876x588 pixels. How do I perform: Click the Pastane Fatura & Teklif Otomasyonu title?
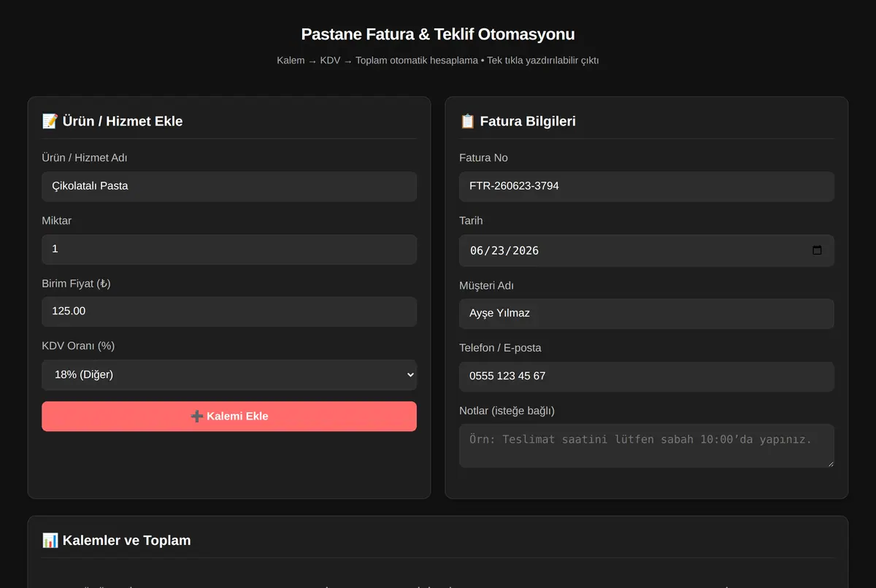coord(438,34)
